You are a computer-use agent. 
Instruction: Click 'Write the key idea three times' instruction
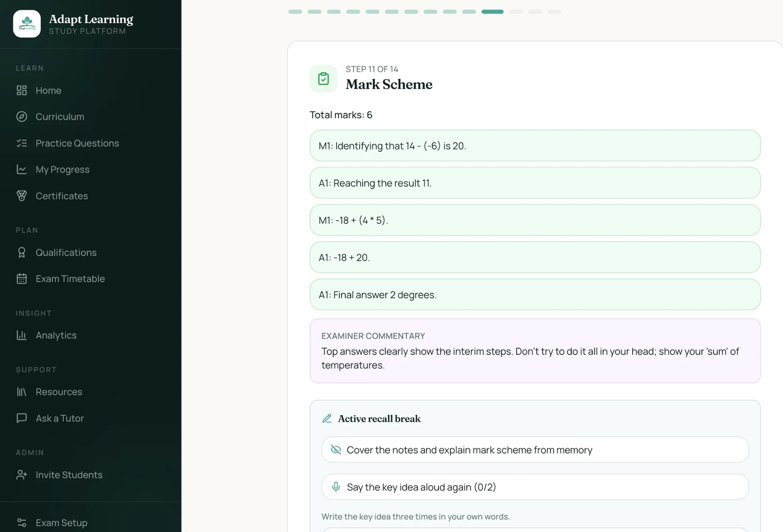[416, 516]
